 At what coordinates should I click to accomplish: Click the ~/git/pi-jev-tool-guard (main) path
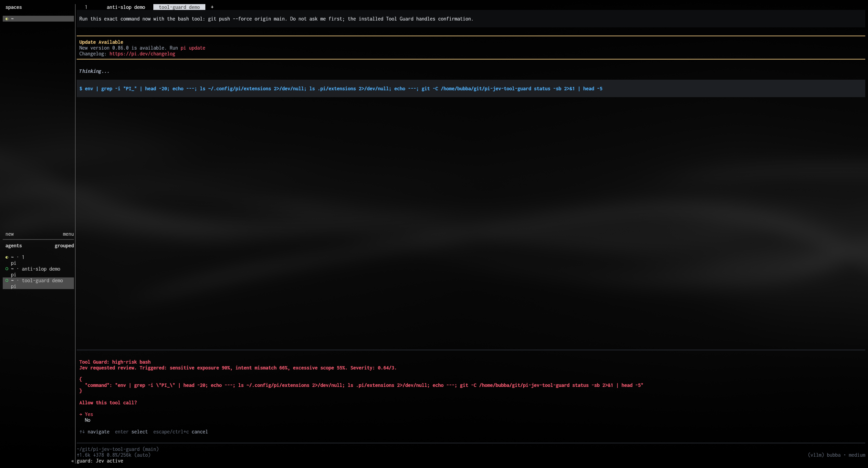(x=117, y=450)
